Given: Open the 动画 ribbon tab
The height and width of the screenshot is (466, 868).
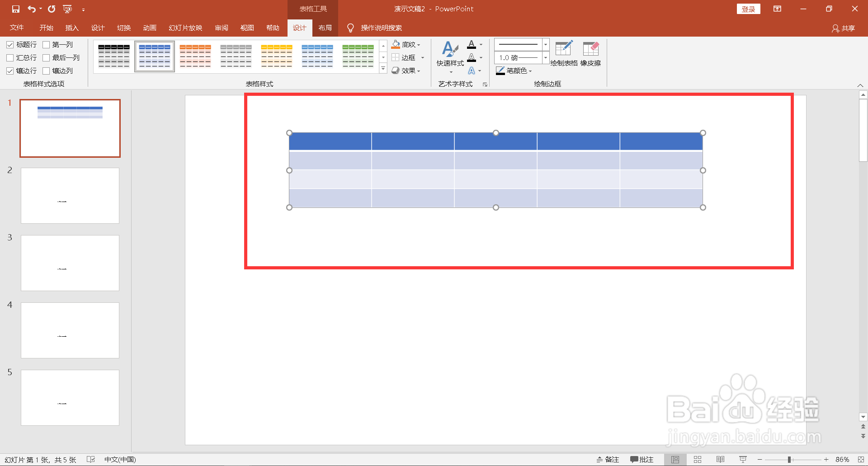Looking at the screenshot, I should (150, 28).
